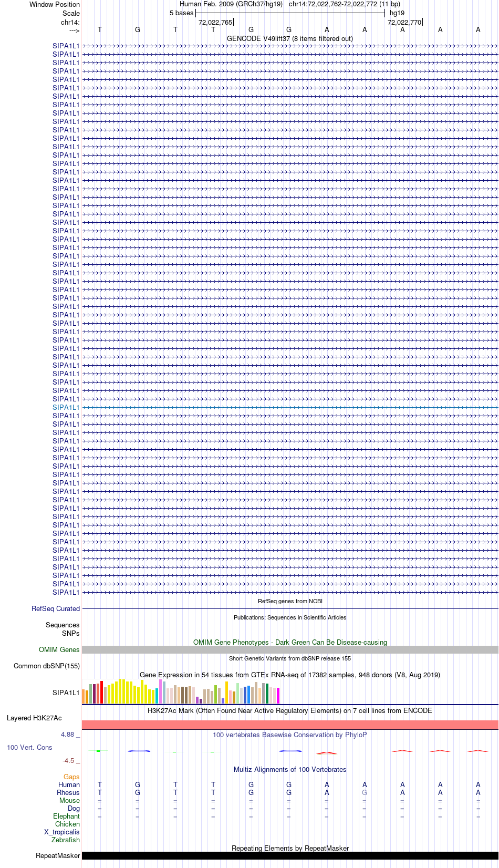Click the Dog alignment row label
499x868 pixels.
74,808
